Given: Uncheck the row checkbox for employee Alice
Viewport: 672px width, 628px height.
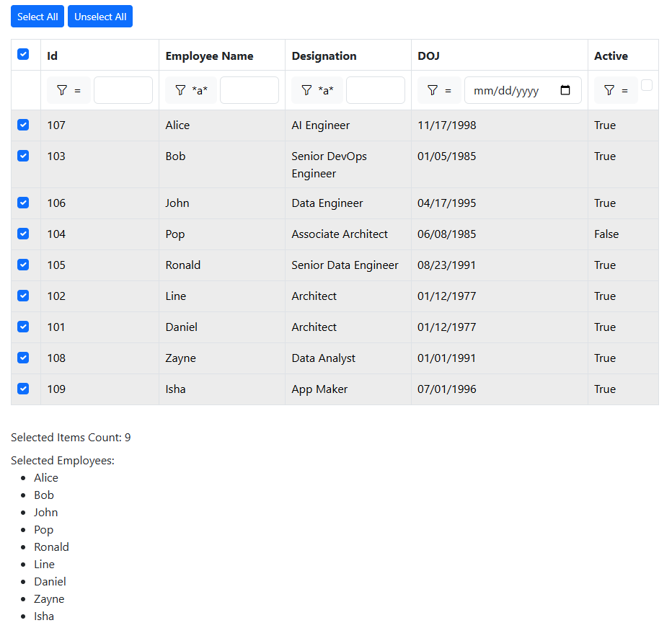Looking at the screenshot, I should coord(24,125).
